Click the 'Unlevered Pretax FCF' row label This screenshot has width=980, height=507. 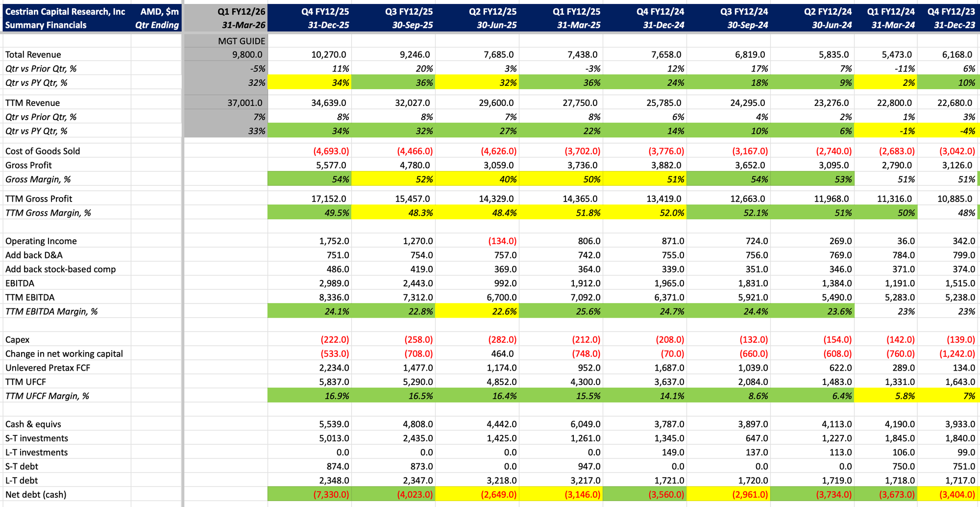point(48,368)
